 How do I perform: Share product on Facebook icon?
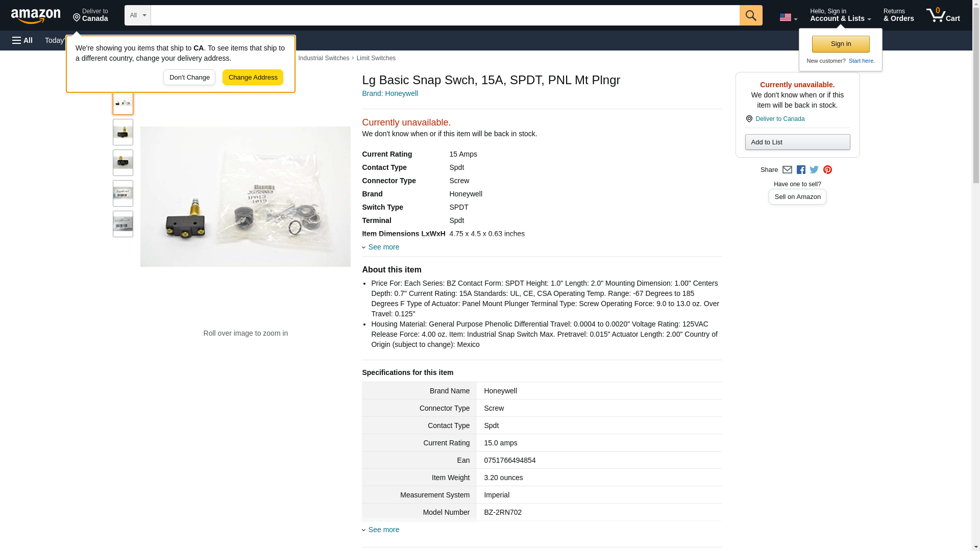point(801,170)
